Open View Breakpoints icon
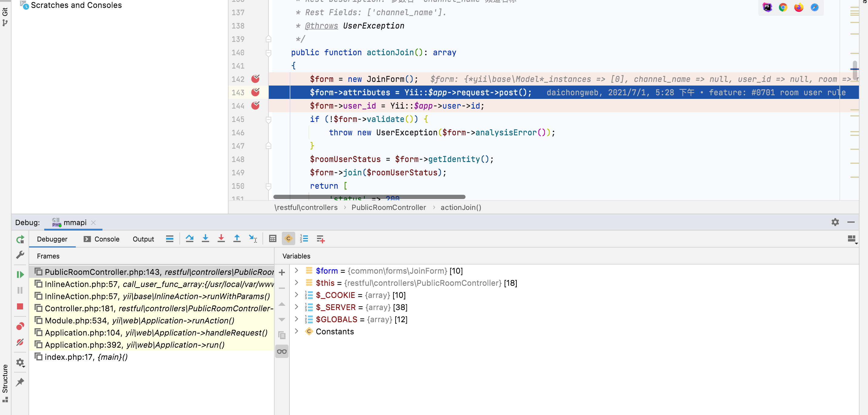This screenshot has width=868, height=415. click(20, 326)
